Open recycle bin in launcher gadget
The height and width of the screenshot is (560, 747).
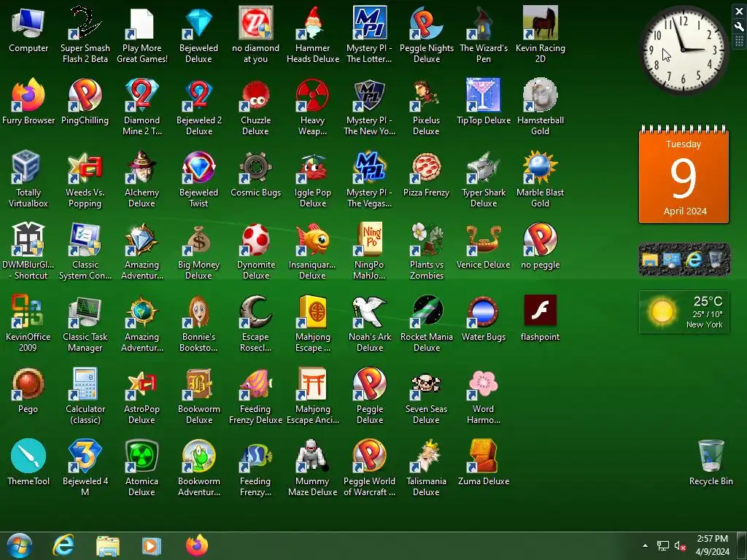tap(716, 260)
